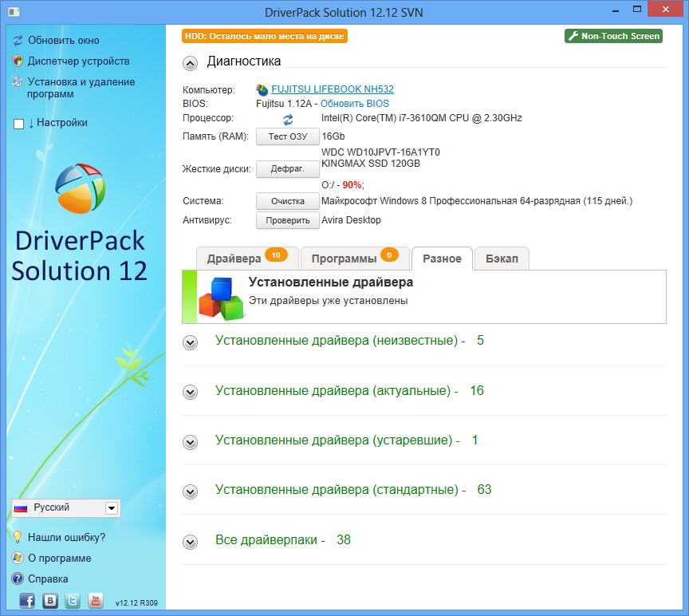Select the Разное tab

click(x=442, y=259)
